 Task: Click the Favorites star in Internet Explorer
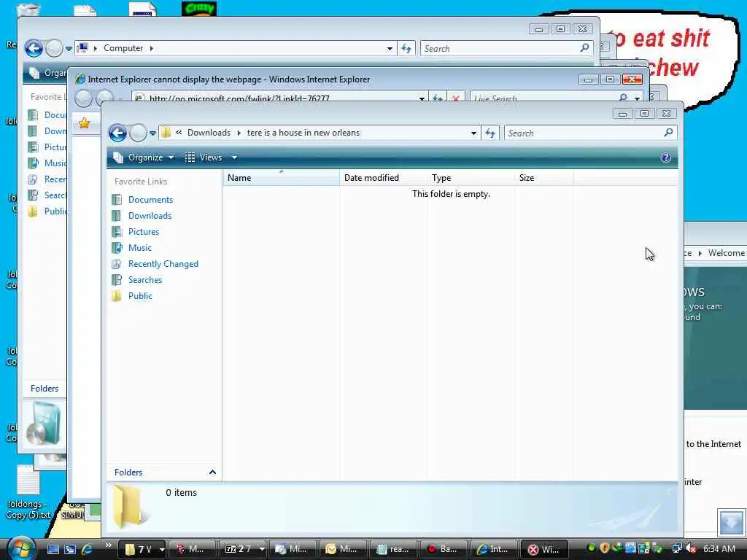coord(85,123)
